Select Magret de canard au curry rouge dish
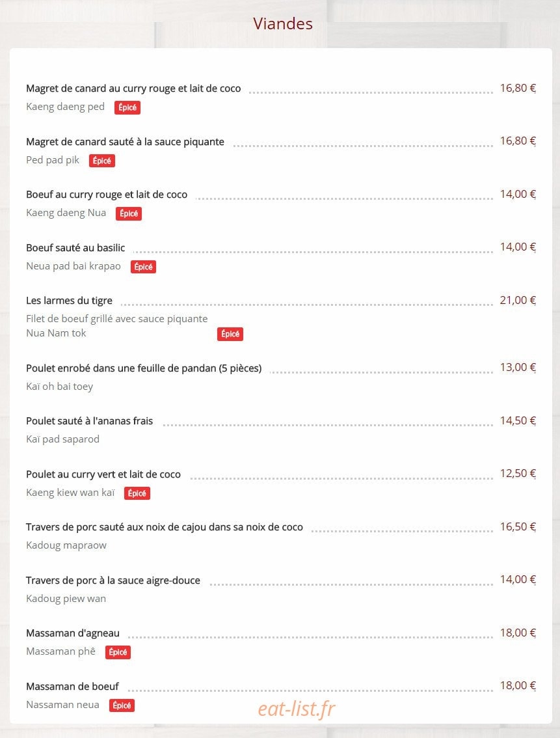The width and height of the screenshot is (560, 738). pyautogui.click(x=133, y=89)
